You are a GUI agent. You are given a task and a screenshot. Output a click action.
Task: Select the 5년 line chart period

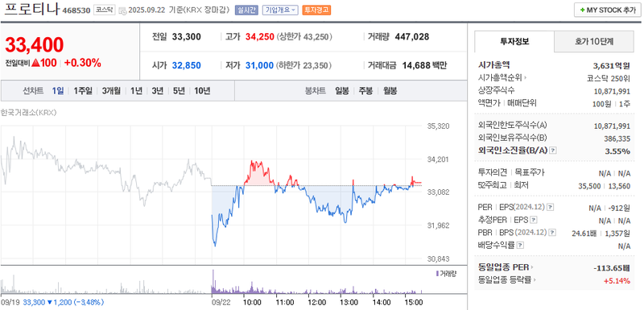pos(179,91)
